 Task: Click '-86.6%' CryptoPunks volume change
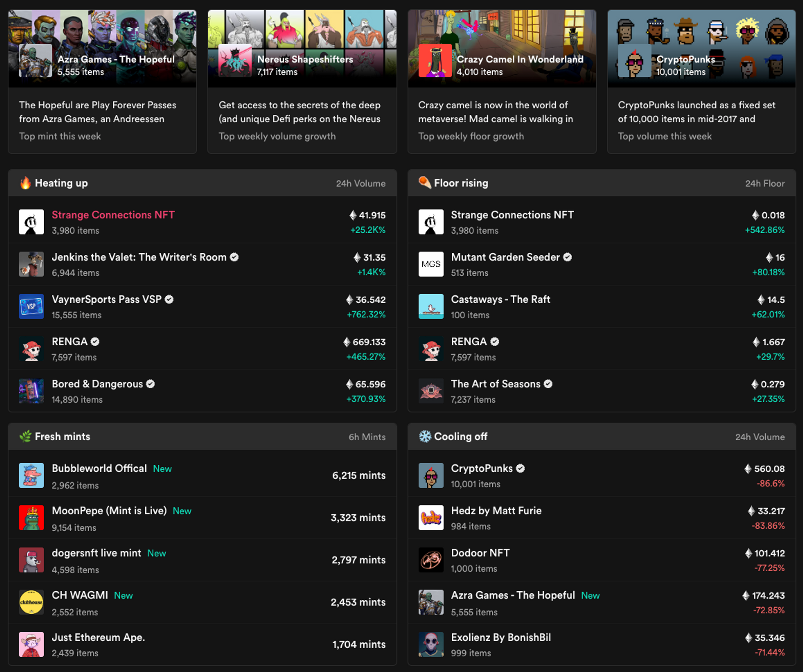[770, 483]
